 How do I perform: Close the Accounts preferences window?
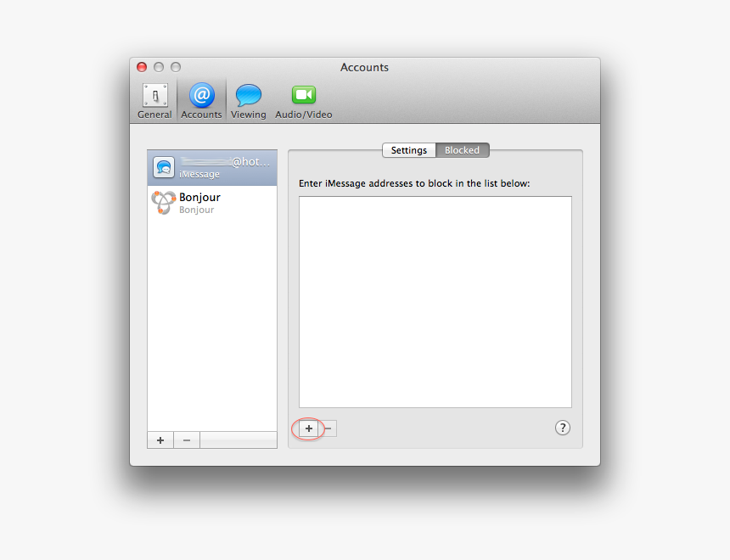point(141,66)
